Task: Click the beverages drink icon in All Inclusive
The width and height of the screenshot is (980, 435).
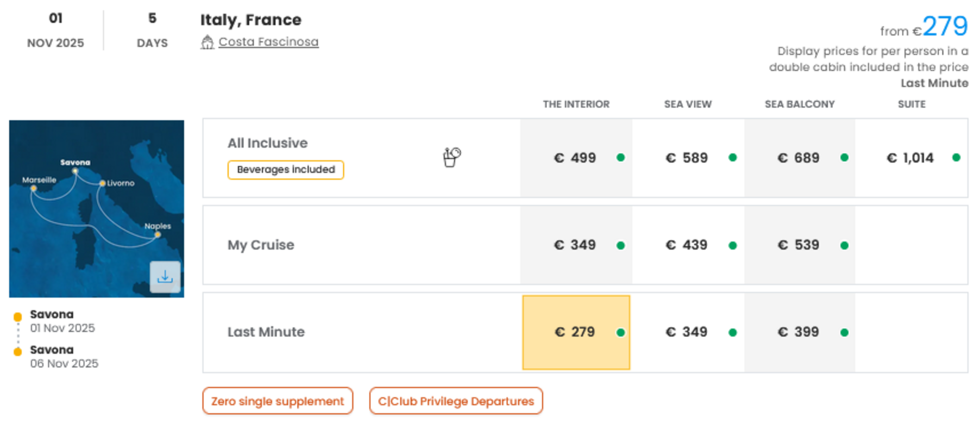Action: click(x=451, y=157)
